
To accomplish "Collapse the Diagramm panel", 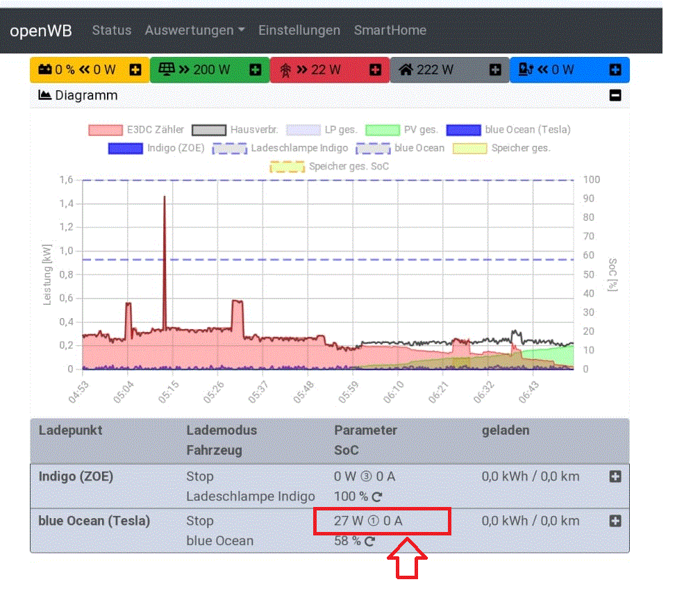I will point(615,95).
